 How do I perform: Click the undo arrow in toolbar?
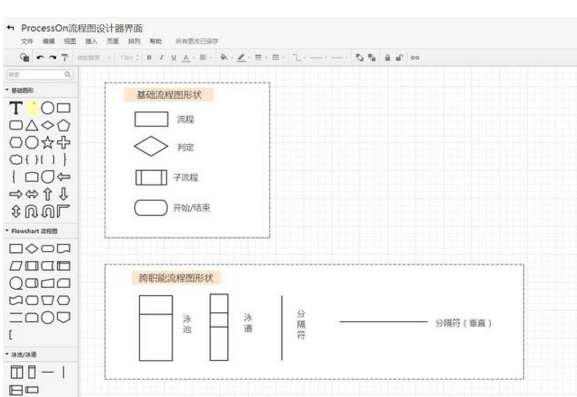[x=40, y=58]
